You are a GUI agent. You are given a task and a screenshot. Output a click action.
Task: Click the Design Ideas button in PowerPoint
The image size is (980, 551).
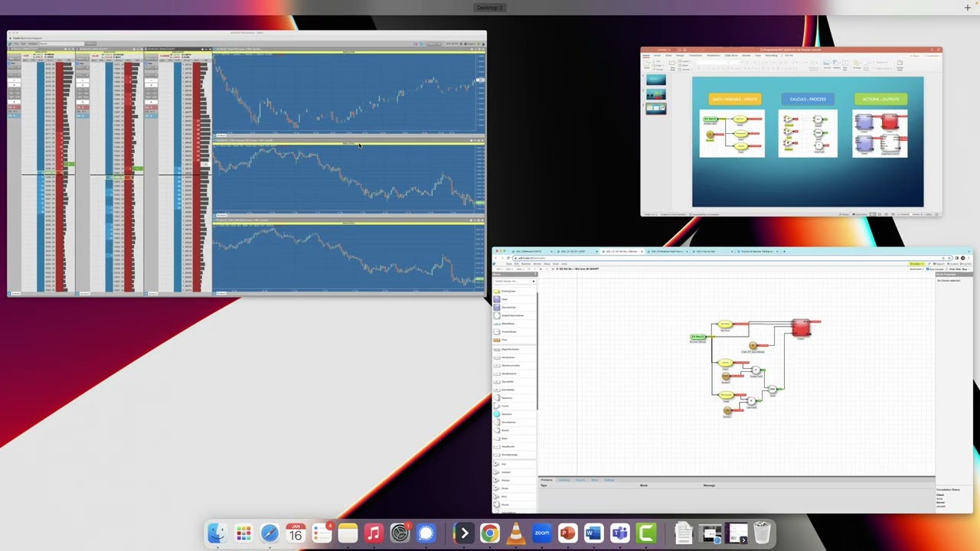[x=900, y=64]
